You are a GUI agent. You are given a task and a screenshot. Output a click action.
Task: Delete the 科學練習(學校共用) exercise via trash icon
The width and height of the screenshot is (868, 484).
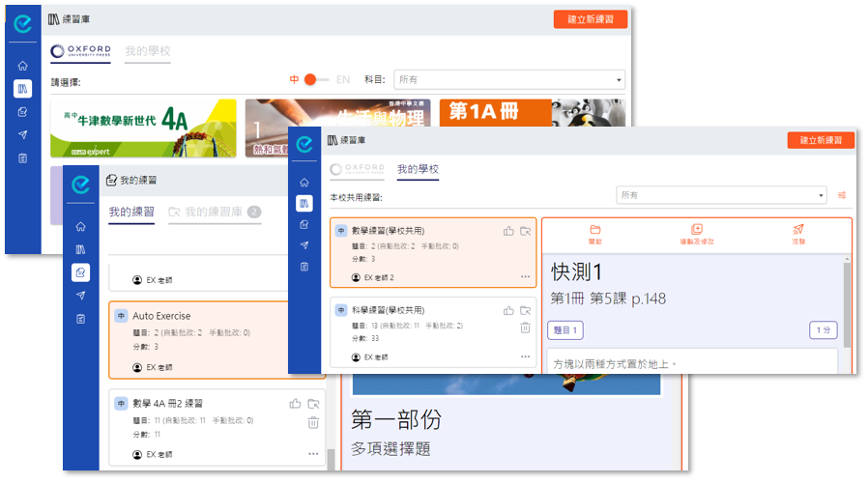tap(525, 327)
